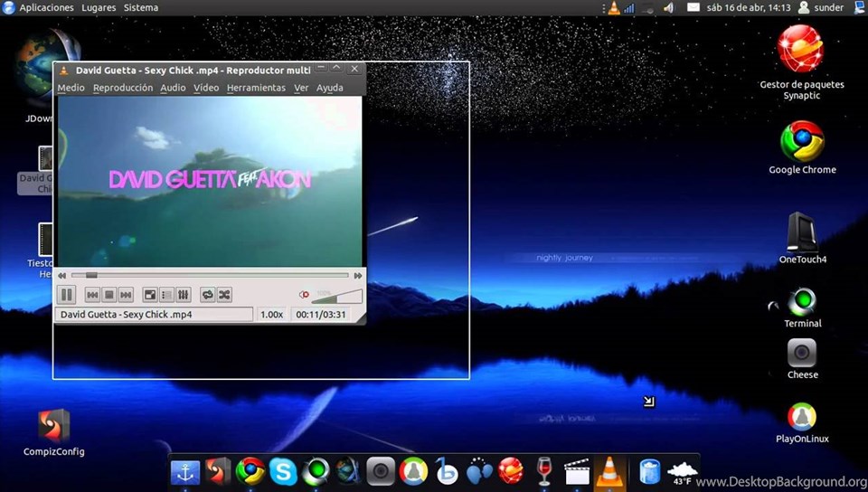Open the green-orb Terminal dock icon
Viewport: 868px width, 492px height.
(x=316, y=471)
